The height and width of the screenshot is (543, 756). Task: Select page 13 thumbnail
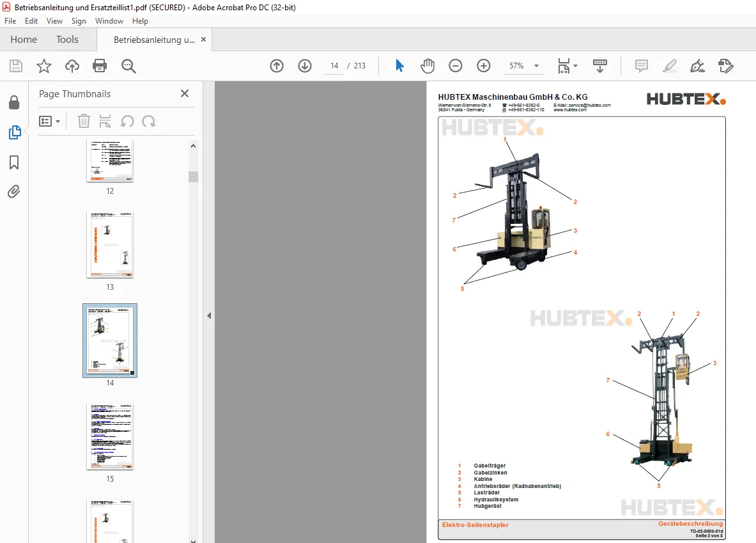[x=110, y=245]
